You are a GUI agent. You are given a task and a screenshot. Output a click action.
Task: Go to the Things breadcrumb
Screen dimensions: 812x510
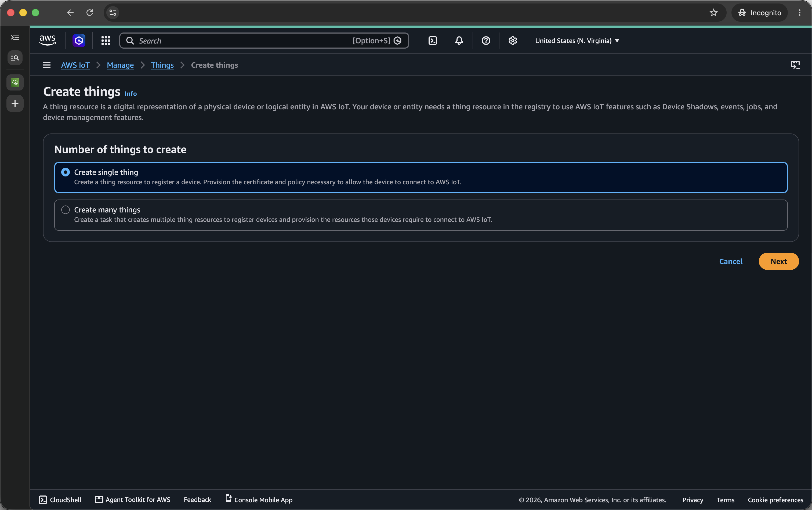(x=162, y=65)
